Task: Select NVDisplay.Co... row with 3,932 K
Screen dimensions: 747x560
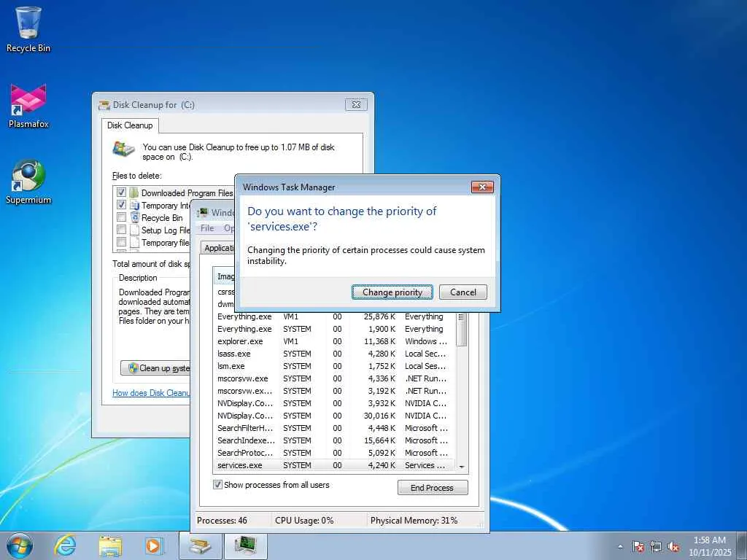Action: (x=334, y=403)
